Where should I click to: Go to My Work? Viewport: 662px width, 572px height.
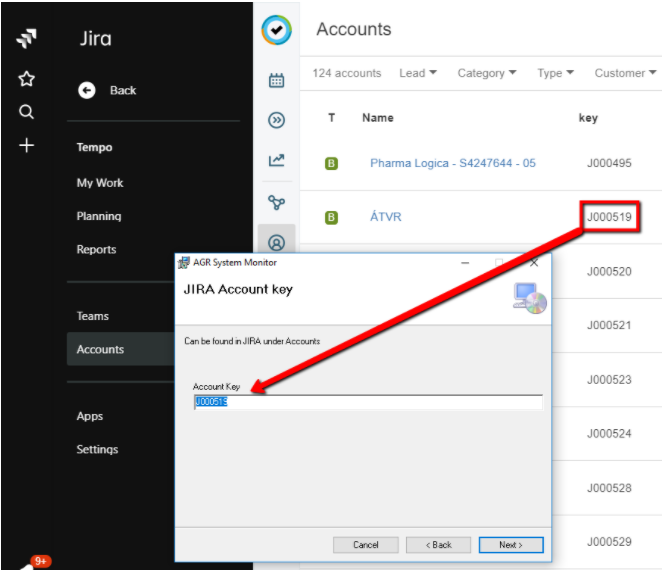[100, 183]
